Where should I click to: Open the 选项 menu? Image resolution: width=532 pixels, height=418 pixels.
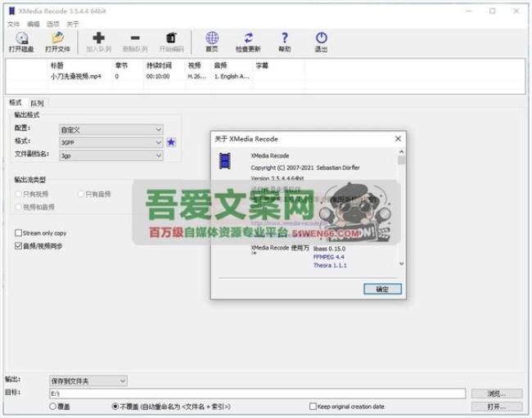click(x=52, y=24)
